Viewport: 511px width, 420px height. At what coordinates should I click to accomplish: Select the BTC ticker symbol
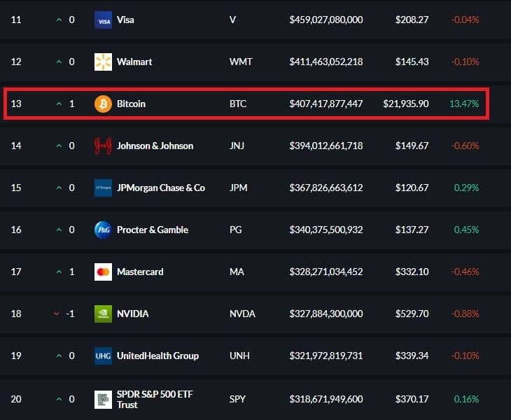pyautogui.click(x=238, y=104)
